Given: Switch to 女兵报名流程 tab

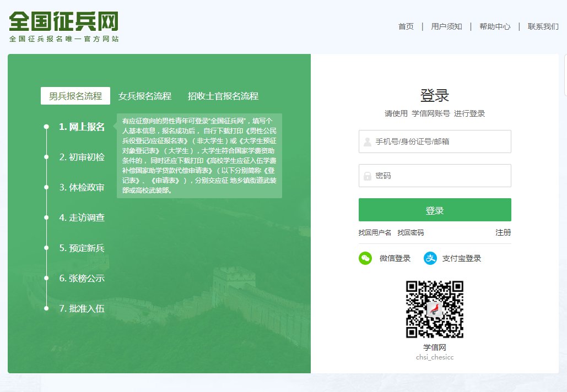Looking at the screenshot, I should [x=145, y=96].
